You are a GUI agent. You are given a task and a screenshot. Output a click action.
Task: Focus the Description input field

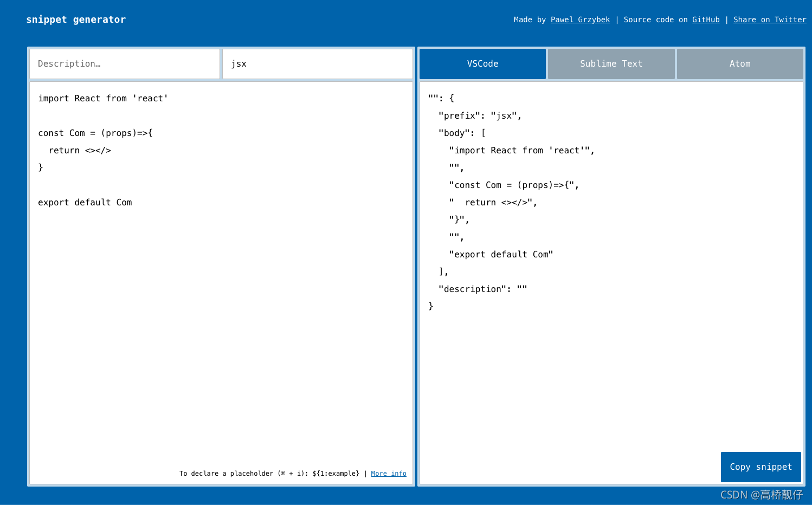click(125, 64)
